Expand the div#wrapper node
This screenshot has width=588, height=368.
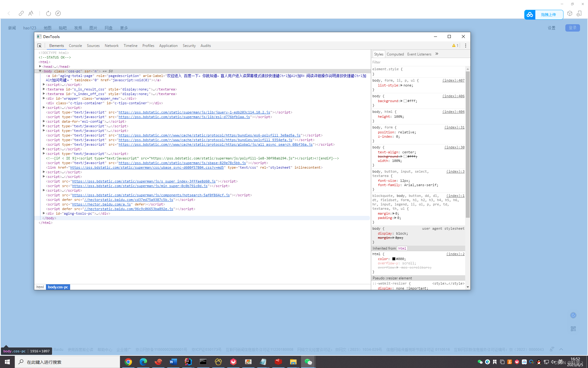(x=44, y=98)
